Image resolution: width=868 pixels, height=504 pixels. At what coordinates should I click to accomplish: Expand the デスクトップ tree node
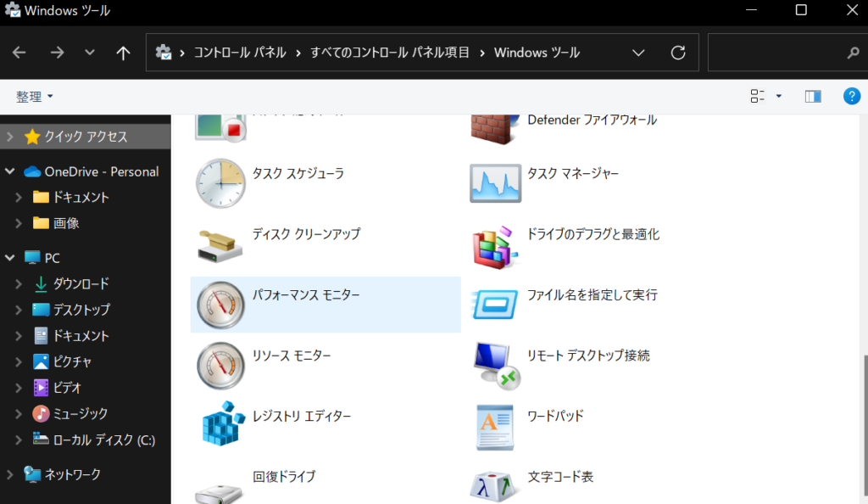tap(19, 310)
